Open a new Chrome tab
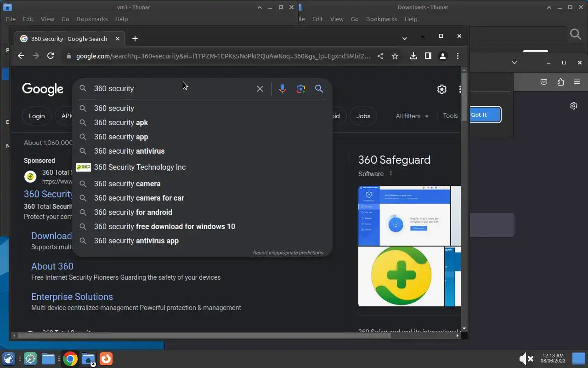The width and height of the screenshot is (588, 368). click(135, 39)
